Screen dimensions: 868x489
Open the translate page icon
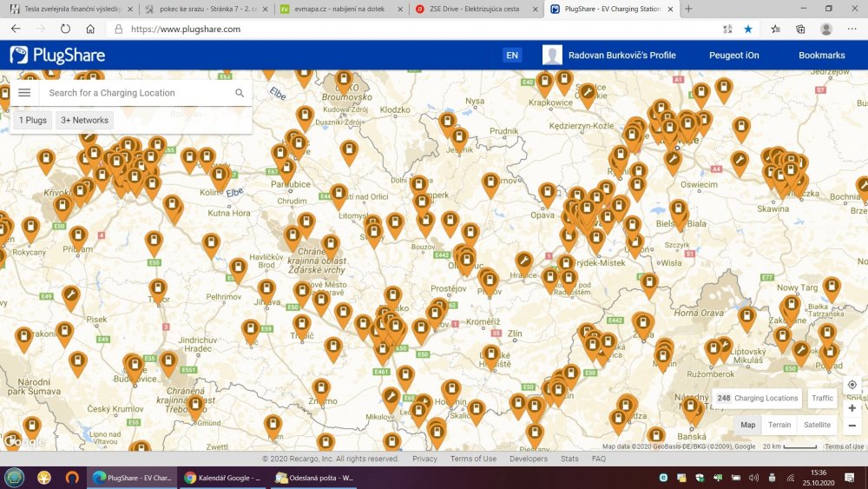point(727,29)
